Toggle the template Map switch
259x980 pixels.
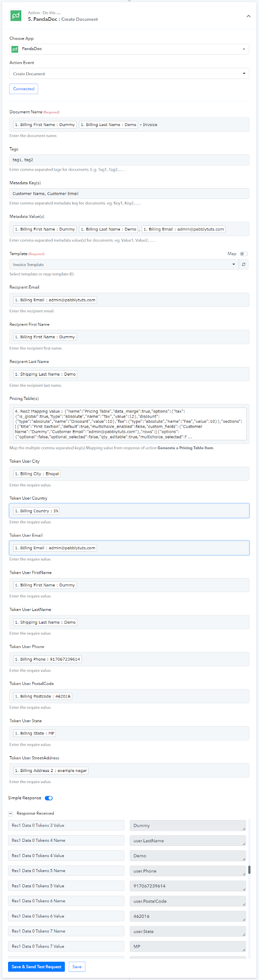coord(244,254)
